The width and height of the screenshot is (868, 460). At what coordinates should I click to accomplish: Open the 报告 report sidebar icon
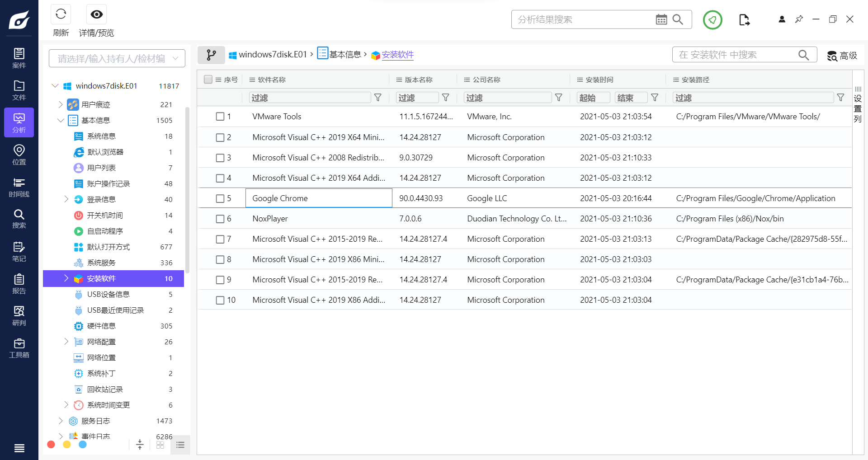click(19, 284)
